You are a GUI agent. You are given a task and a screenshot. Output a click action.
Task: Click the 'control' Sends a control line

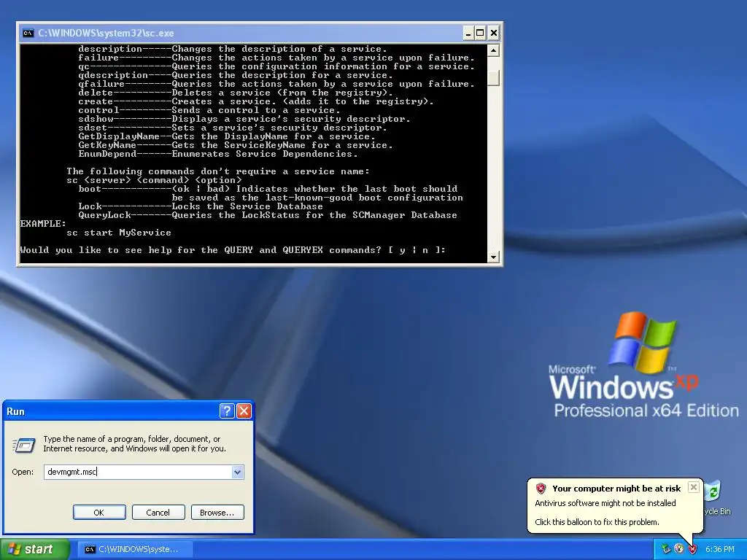click(209, 110)
